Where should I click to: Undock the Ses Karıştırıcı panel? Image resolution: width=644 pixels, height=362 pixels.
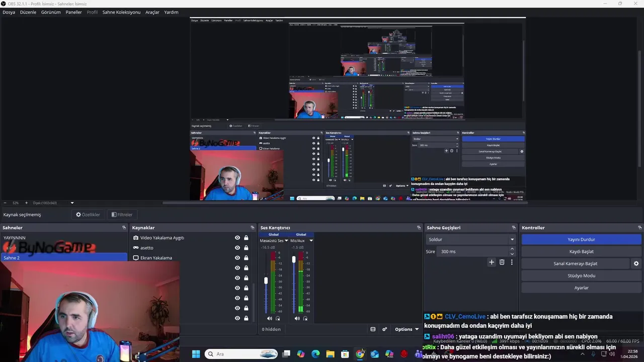pos(419,228)
